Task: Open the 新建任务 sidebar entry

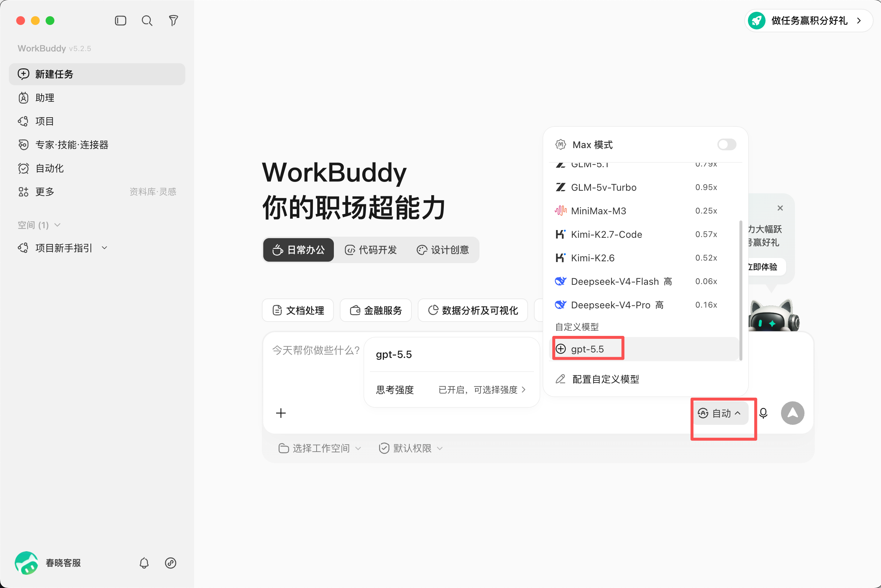Action: pyautogui.click(x=97, y=74)
